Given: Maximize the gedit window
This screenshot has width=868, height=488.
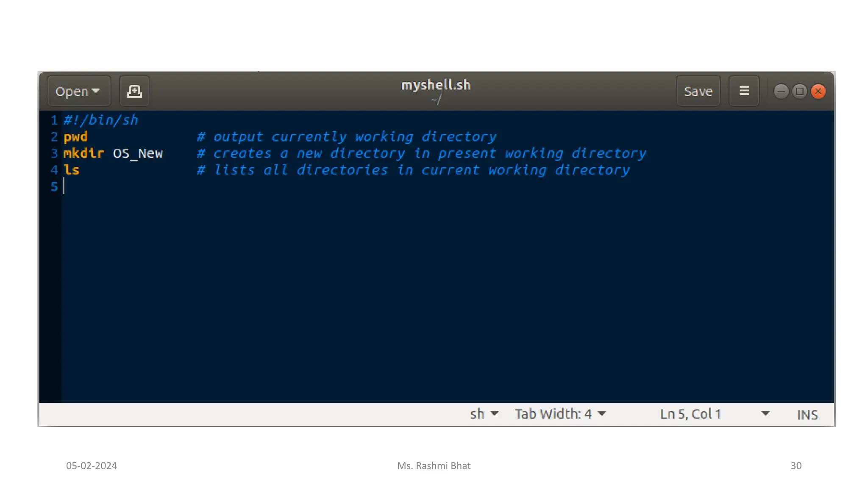Looking at the screenshot, I should 799,91.
